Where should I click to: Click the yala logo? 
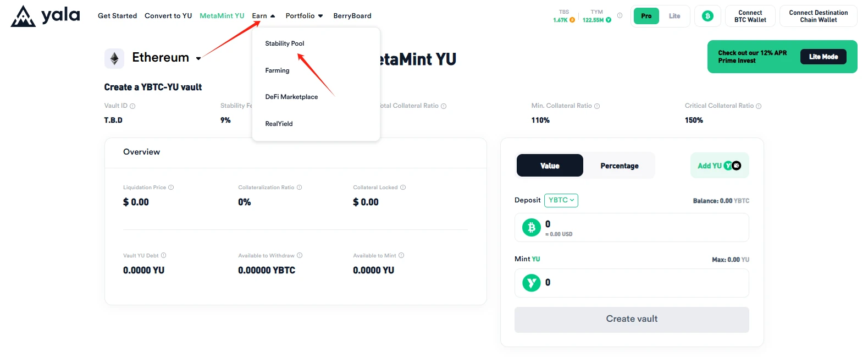click(44, 16)
